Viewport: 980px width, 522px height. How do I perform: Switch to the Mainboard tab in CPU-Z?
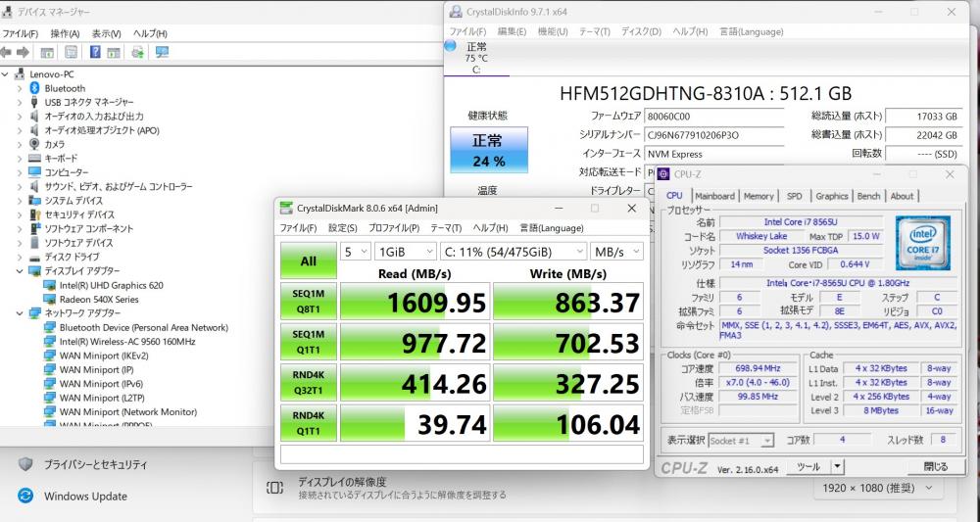[714, 196]
